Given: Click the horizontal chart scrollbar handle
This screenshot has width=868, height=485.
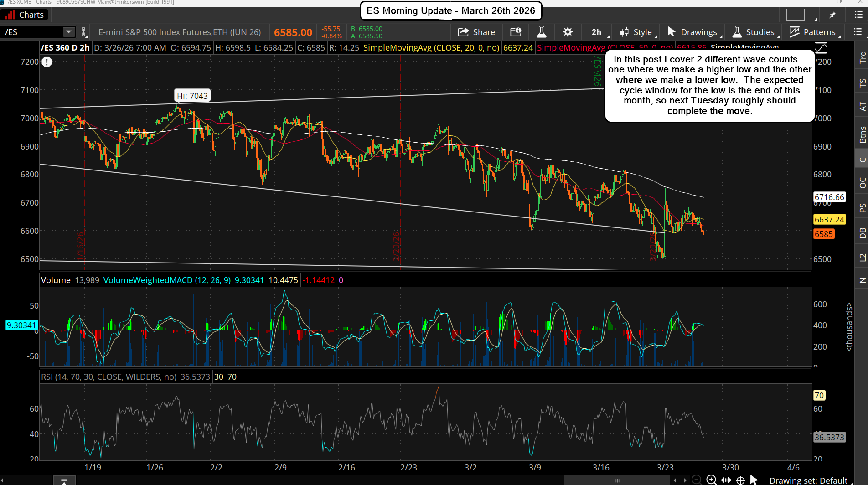Looking at the screenshot, I should tap(617, 480).
